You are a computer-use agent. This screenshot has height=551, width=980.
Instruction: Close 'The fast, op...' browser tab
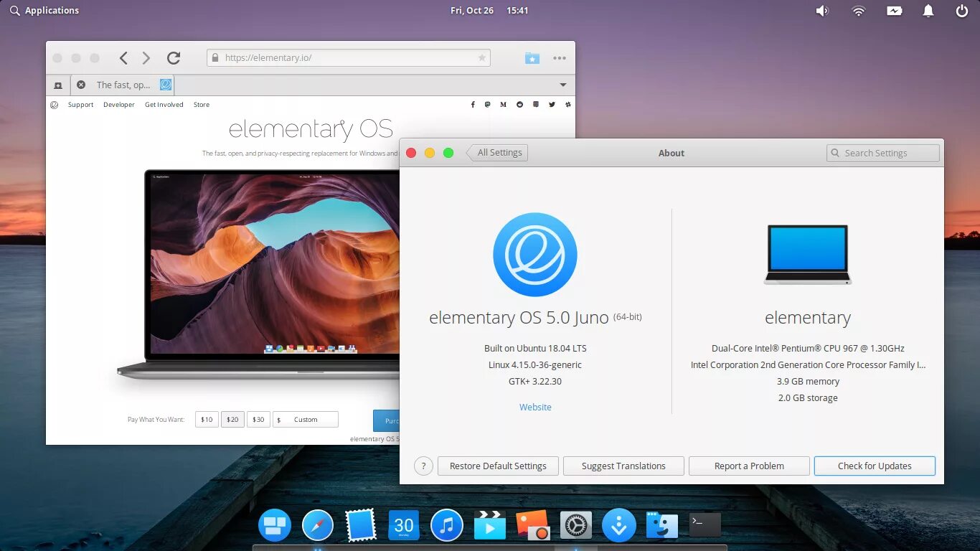(81, 85)
